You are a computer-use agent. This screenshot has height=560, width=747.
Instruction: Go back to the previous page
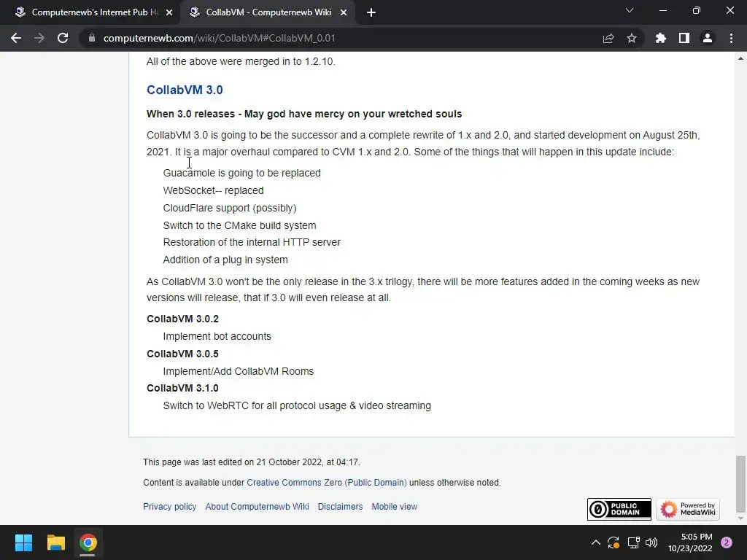pyautogui.click(x=16, y=38)
